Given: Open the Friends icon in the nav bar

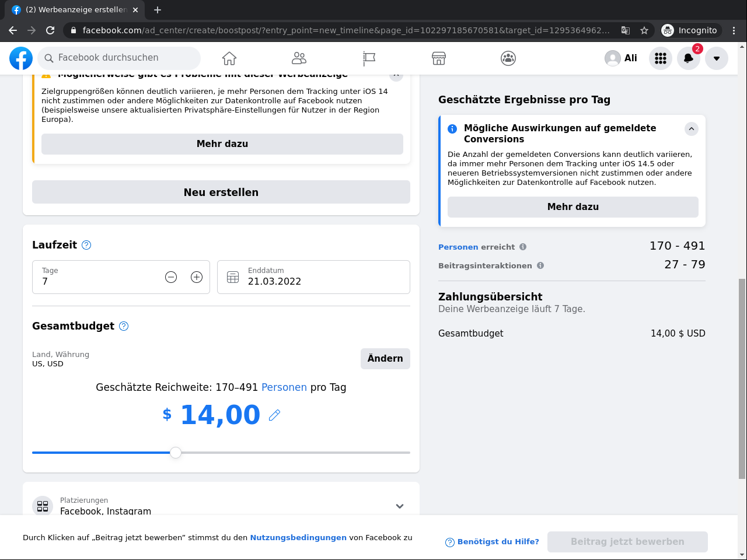Looking at the screenshot, I should click(x=299, y=58).
